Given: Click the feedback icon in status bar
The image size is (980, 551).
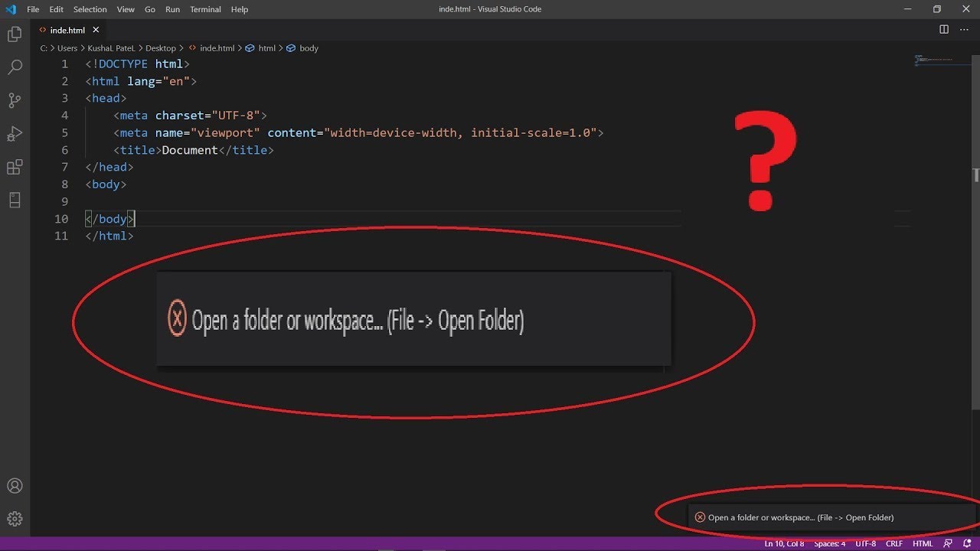Looking at the screenshot, I should click(948, 543).
